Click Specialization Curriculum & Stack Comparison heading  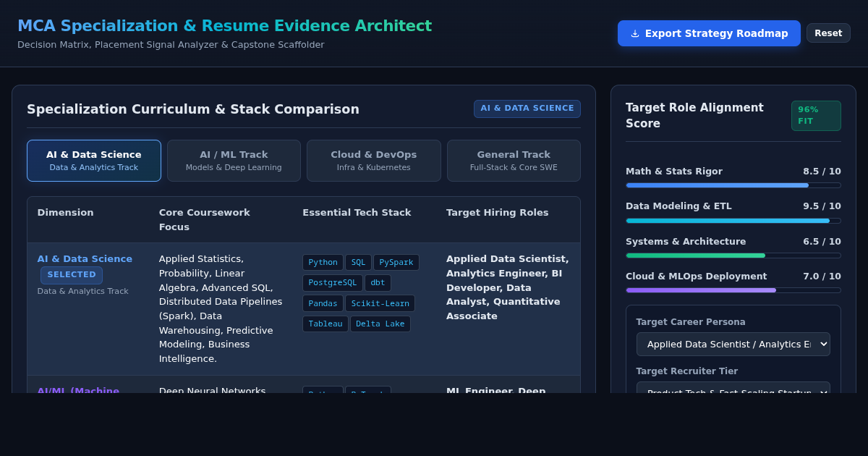pos(193,109)
